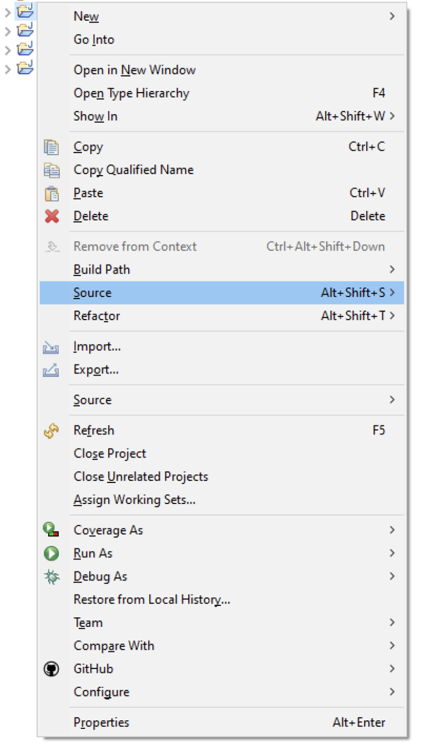
Task: Click the GitHub octocat icon
Action: pos(51,669)
